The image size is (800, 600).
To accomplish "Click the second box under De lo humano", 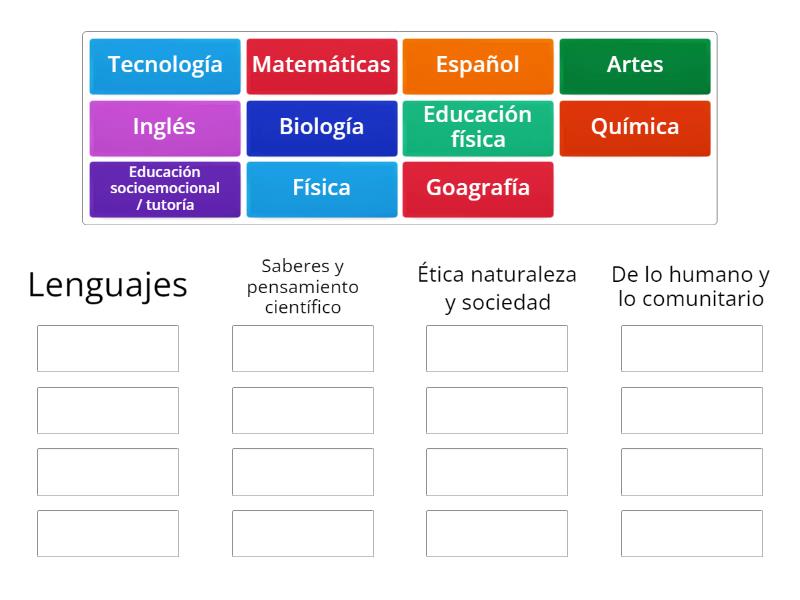I will [x=692, y=410].
